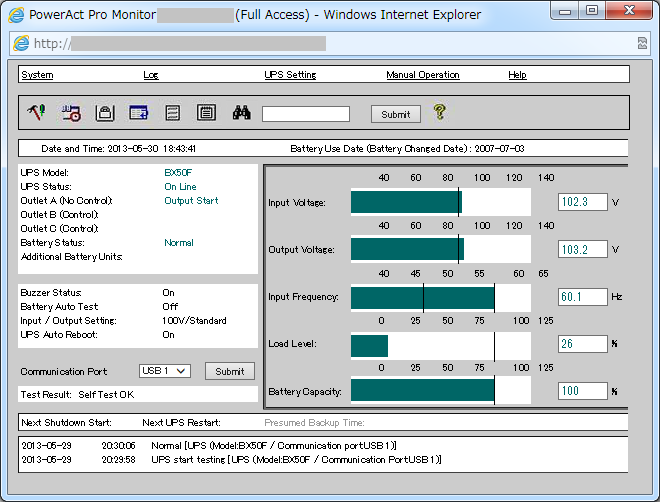The width and height of the screenshot is (660, 502).
Task: Click the Next UPS Restart label
Action: pos(181,422)
